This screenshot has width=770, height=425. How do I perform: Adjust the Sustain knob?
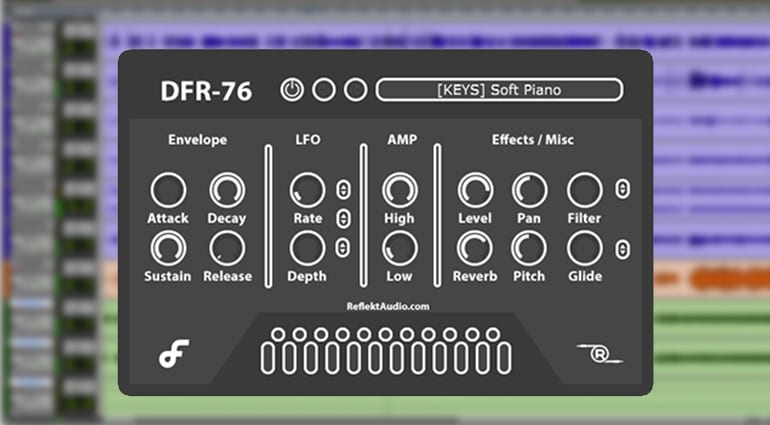(x=168, y=249)
